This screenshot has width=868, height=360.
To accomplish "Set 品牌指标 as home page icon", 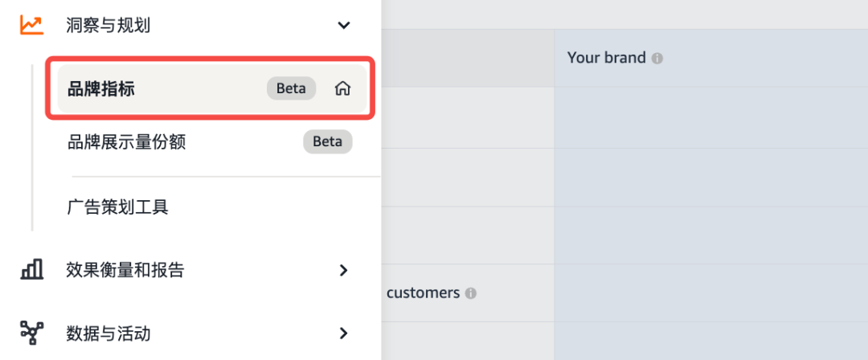I will (343, 89).
